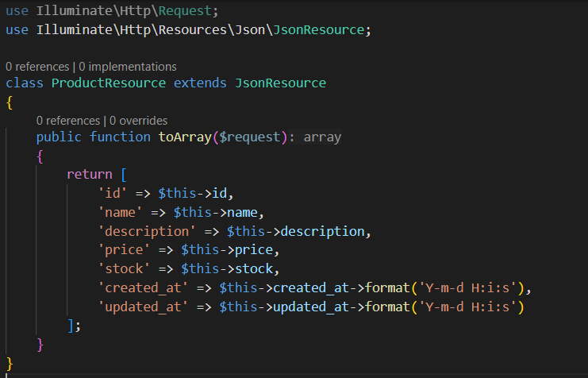Click JsonResource after the extends keyword
Viewport: 588px width, 378px height.
[281, 83]
